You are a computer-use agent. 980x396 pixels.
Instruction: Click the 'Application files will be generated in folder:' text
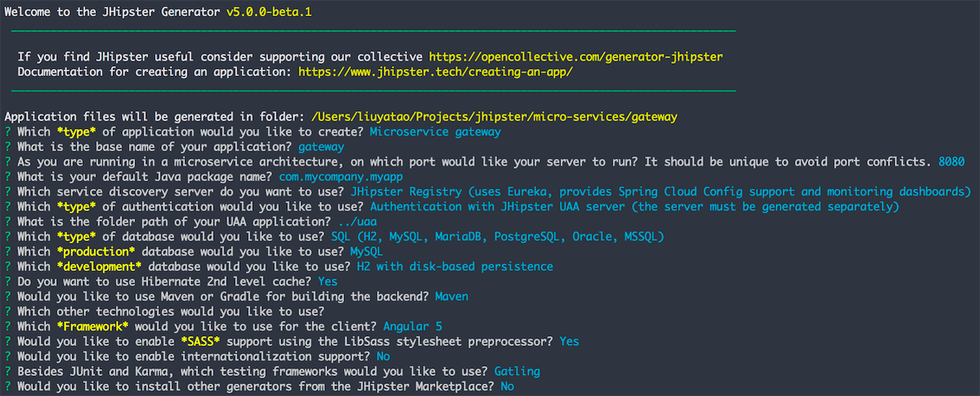pyautogui.click(x=154, y=117)
